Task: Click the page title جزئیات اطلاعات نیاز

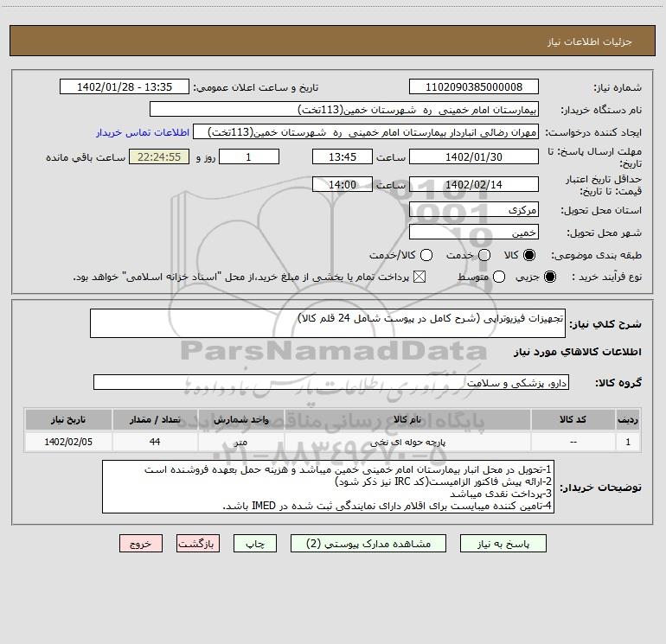Action: pyautogui.click(x=589, y=41)
